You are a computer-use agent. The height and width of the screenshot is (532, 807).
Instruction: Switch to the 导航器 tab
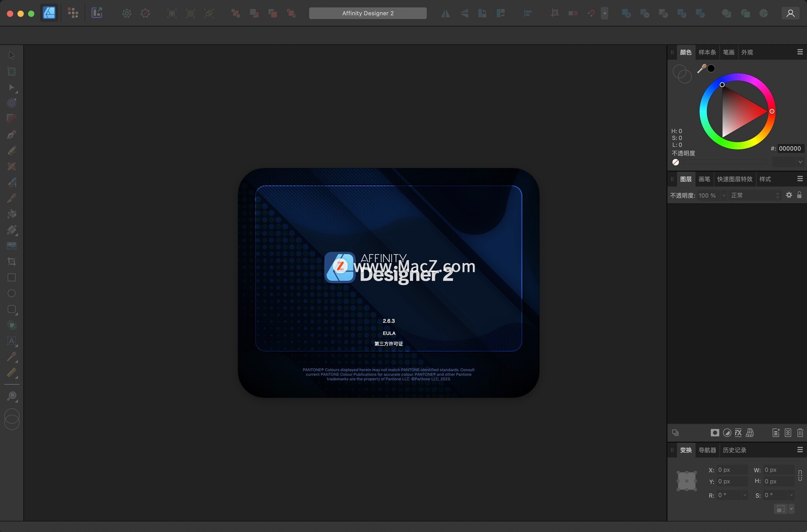(707, 450)
